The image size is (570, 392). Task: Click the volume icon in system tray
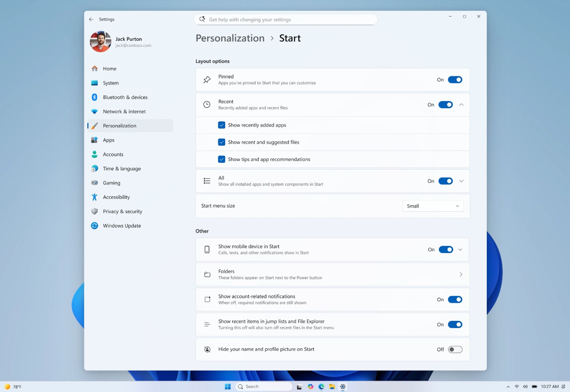(x=525, y=387)
